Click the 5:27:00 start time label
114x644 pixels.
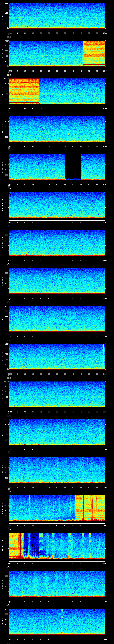tap(9, 525)
